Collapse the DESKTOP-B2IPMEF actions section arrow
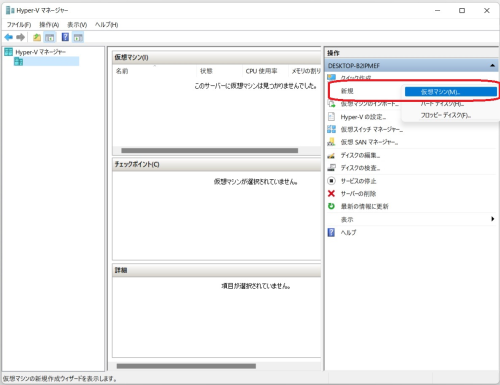500x385 pixels. click(492, 66)
